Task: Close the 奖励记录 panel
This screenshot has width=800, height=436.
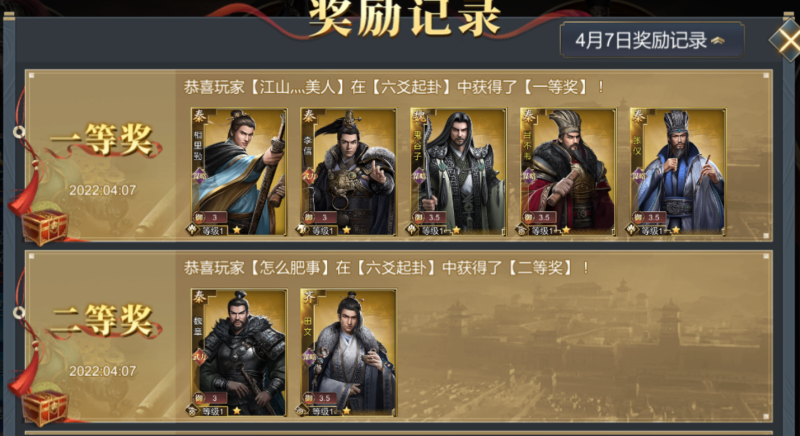Action: [786, 41]
